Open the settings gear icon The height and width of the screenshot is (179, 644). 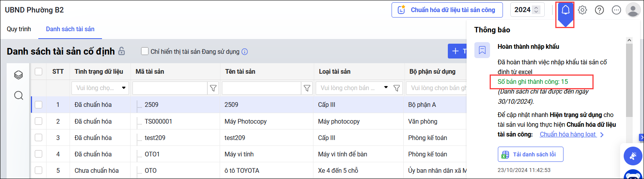(x=582, y=10)
